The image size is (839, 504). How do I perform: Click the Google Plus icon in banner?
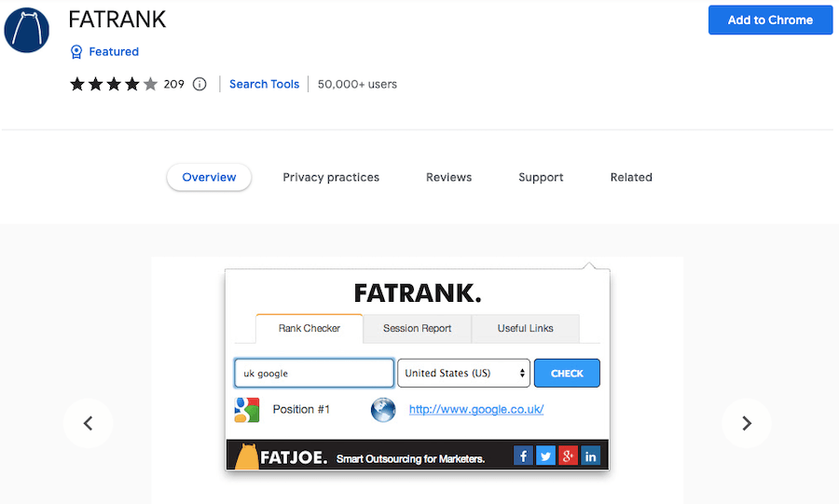coord(569,456)
